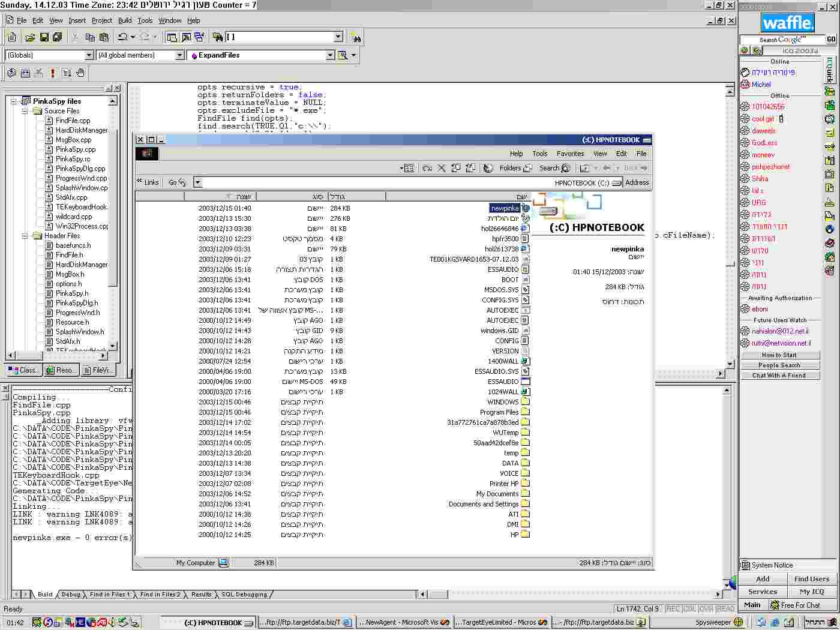
Task: Collapse the Source Files folder node
Action: [x=25, y=111]
